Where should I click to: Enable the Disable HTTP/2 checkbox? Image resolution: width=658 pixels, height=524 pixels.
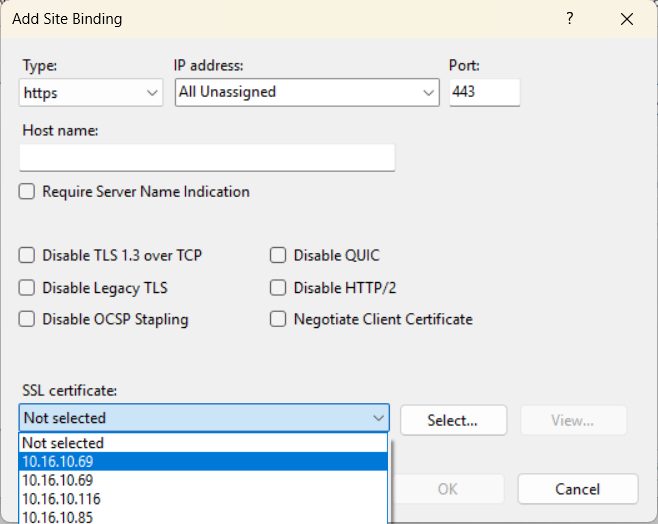278,288
